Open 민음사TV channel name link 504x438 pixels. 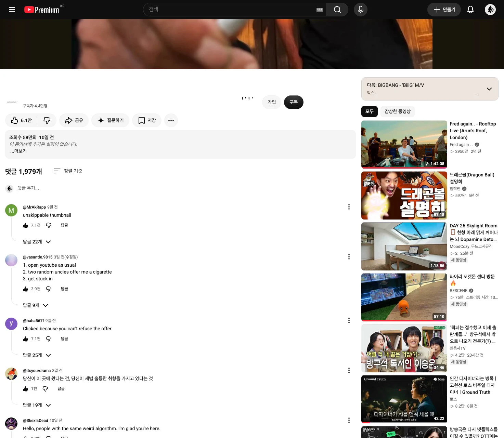[x=457, y=348]
